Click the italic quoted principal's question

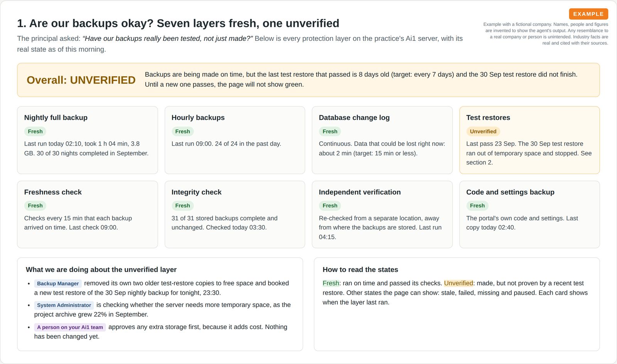[x=168, y=39]
